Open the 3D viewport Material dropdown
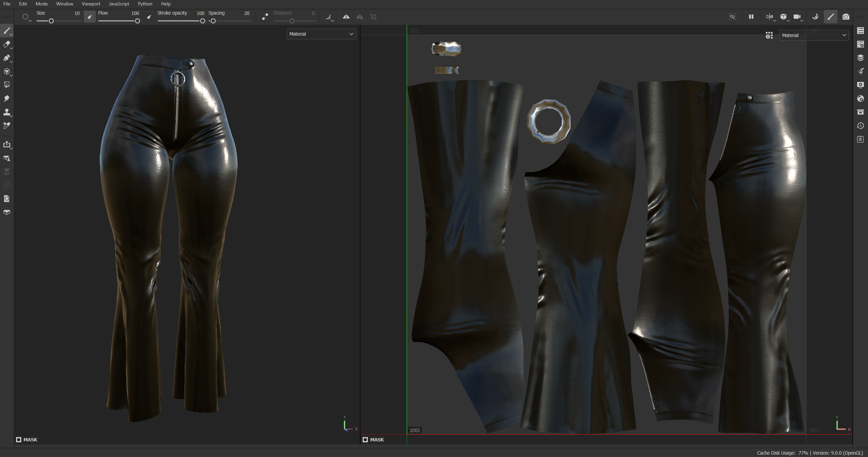868x457 pixels. [321, 34]
